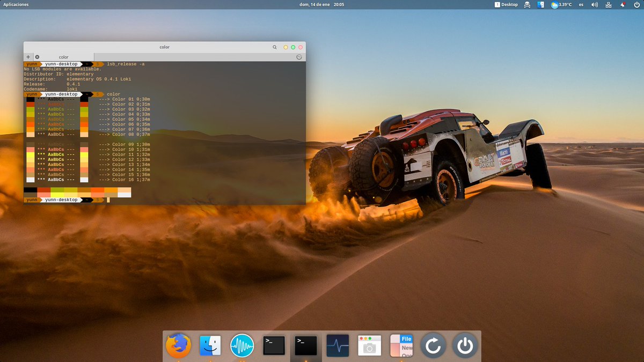Open the blue audio waveform app in dock
This screenshot has height=362, width=644.
tap(242, 346)
